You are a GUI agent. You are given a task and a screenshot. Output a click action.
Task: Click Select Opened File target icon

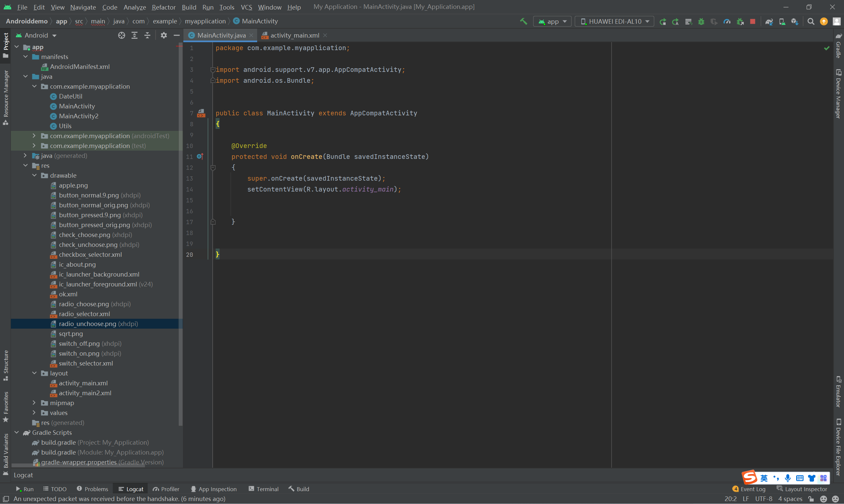point(121,35)
